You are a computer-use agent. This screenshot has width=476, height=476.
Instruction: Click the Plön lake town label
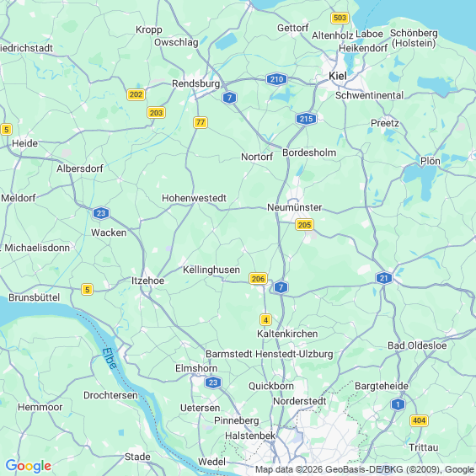[431, 161]
